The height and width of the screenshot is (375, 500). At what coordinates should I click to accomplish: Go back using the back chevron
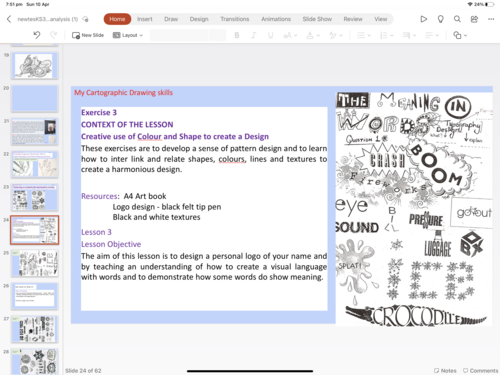(9, 19)
